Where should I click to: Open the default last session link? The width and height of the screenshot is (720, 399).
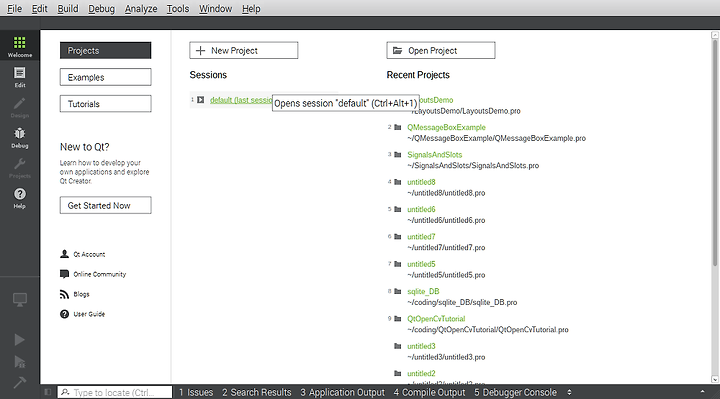click(x=241, y=100)
